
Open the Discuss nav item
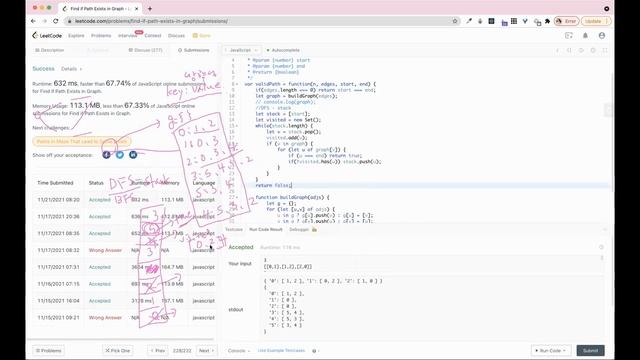[176, 36]
